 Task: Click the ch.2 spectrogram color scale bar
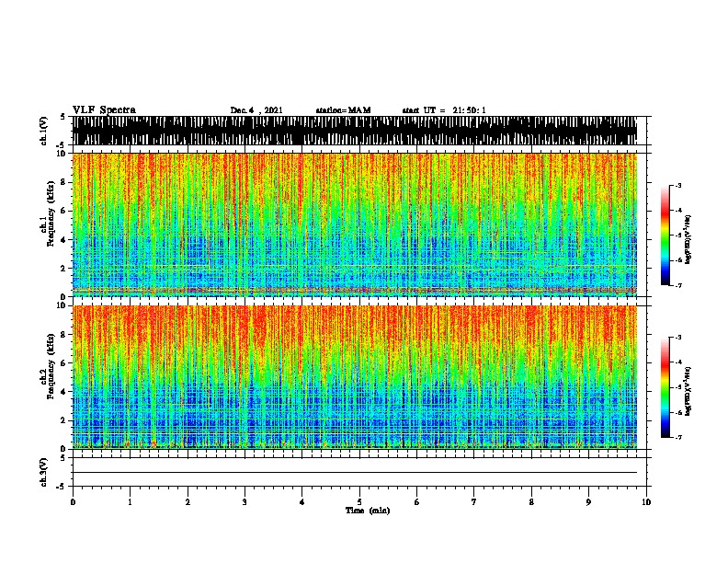[665, 387]
